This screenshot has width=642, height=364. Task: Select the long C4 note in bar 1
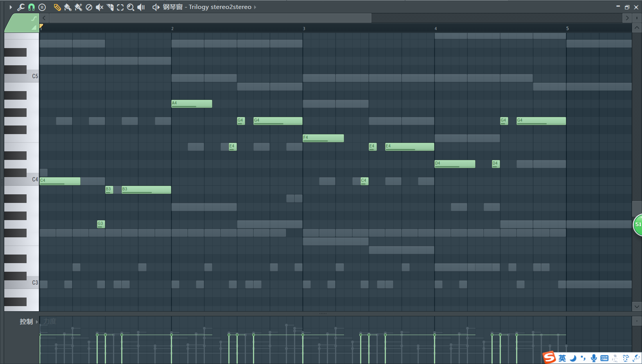[60, 181]
